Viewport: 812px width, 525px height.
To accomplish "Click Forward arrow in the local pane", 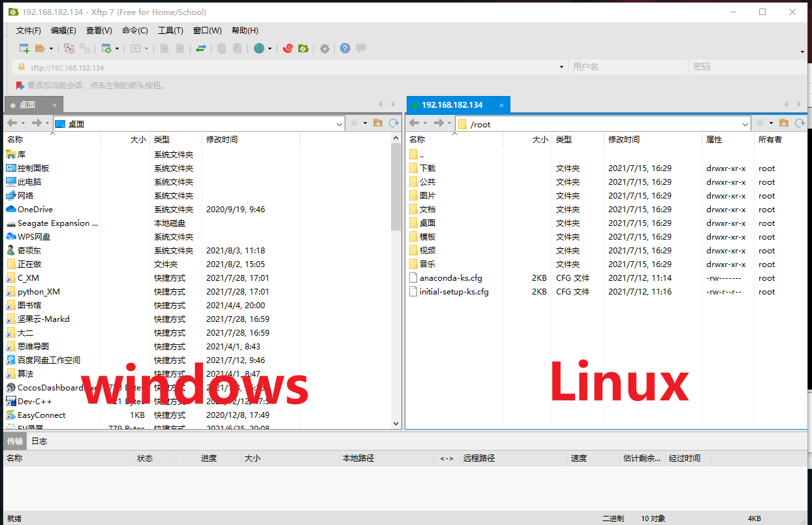I will [37, 123].
